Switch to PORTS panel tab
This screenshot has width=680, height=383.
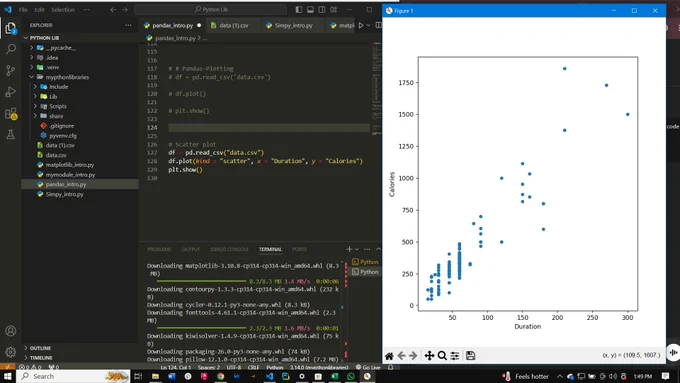click(x=299, y=249)
